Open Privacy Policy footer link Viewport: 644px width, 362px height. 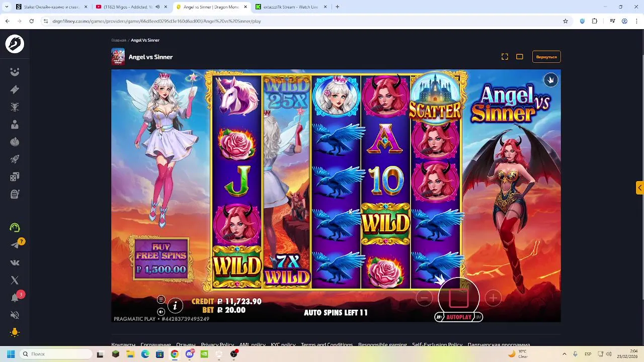pyautogui.click(x=217, y=345)
